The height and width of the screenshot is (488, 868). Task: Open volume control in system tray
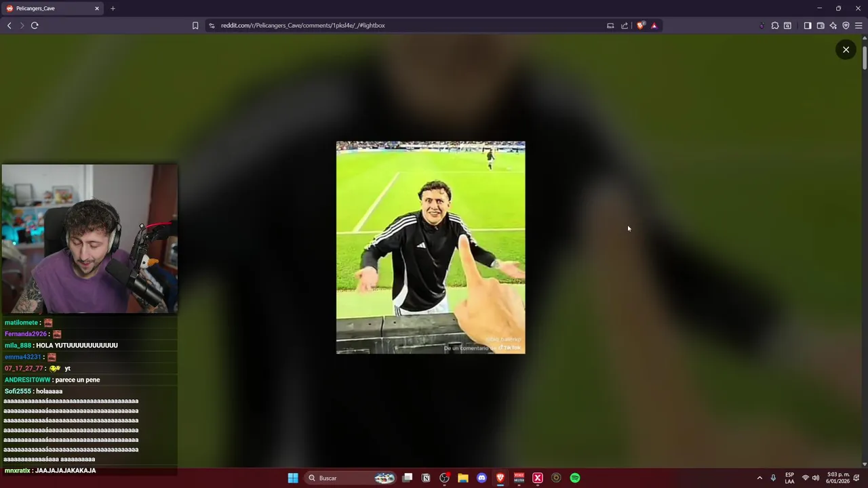[816, 478]
